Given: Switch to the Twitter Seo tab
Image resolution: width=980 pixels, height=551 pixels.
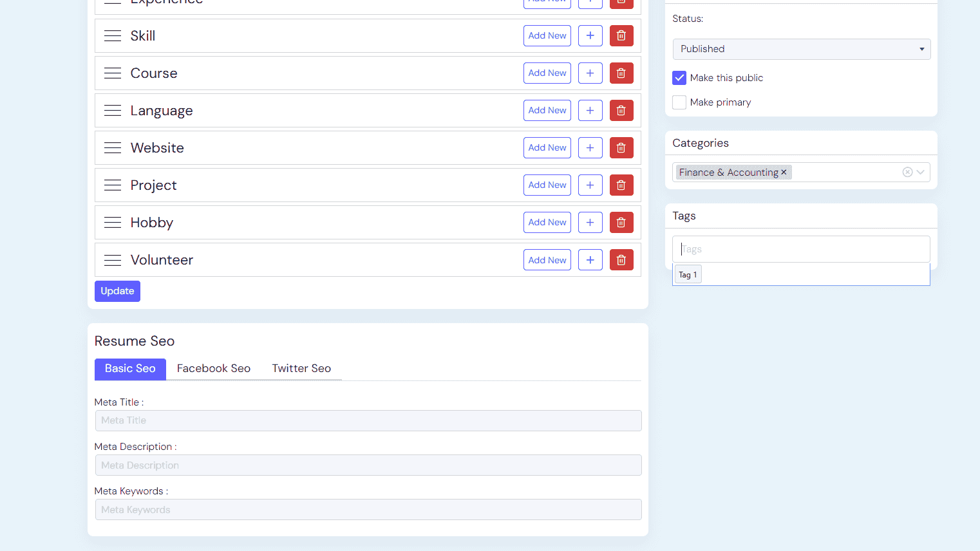Looking at the screenshot, I should 301,368.
